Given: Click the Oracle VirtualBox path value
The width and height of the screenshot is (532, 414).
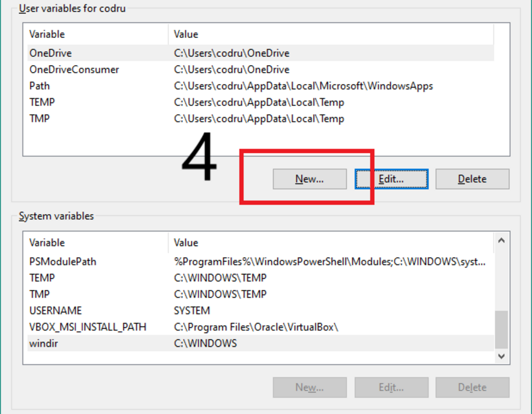Looking at the screenshot, I should point(256,327).
